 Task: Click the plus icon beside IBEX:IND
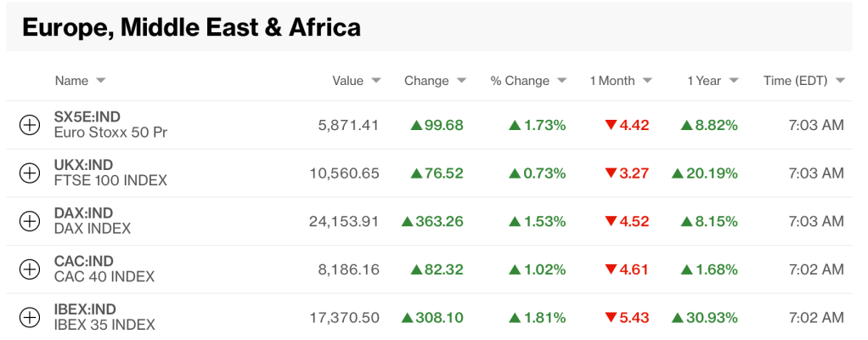(30, 318)
